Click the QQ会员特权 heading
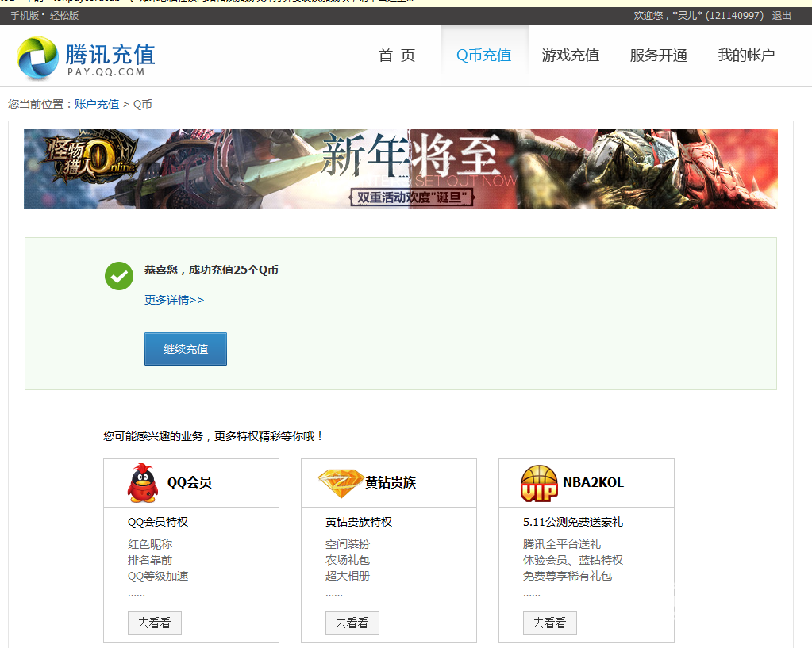Image resolution: width=812 pixels, height=648 pixels. (x=158, y=522)
